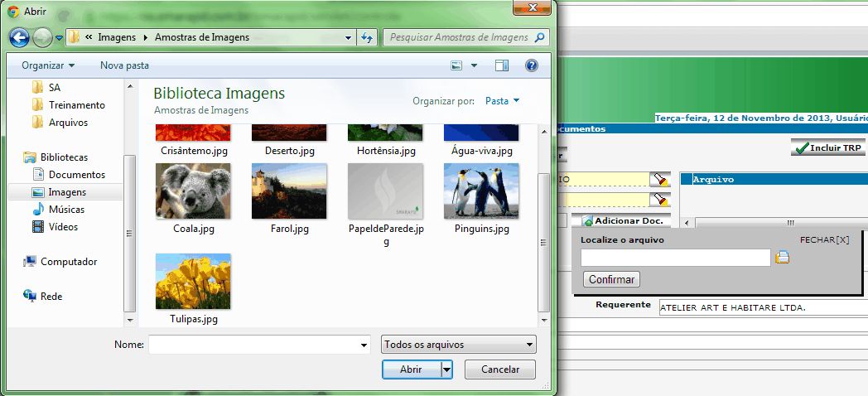Open the Abrir button split dropdown arrow

446,369
